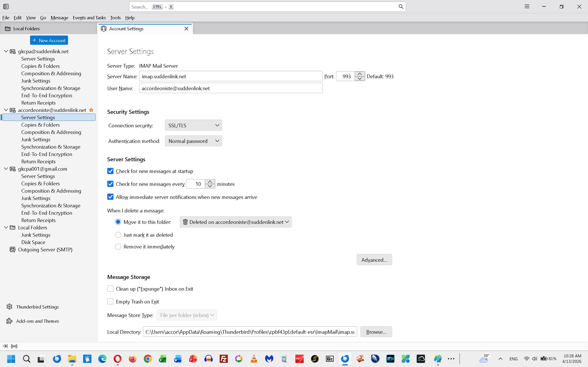Enable Empty Trash on Exit

[110, 301]
